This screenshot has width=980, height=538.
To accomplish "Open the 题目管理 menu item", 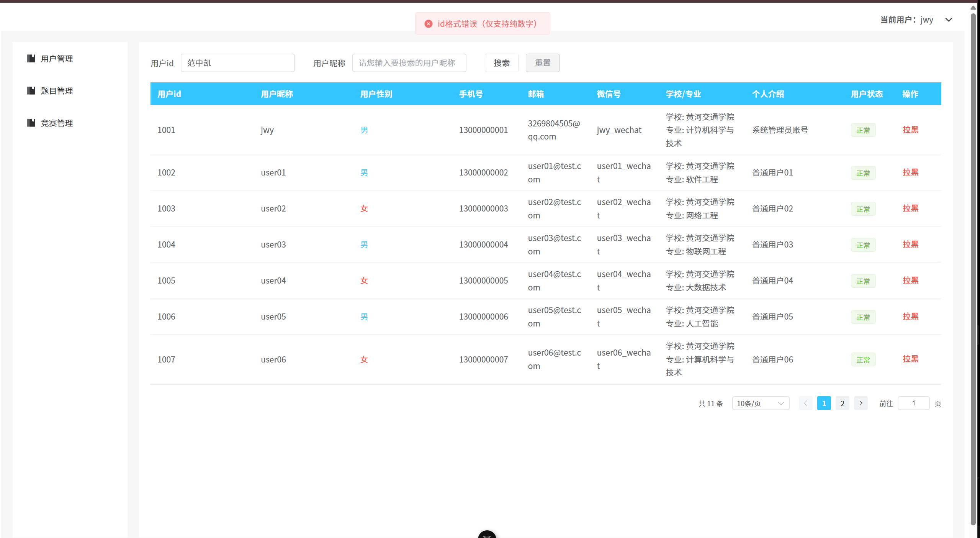I will pos(57,91).
